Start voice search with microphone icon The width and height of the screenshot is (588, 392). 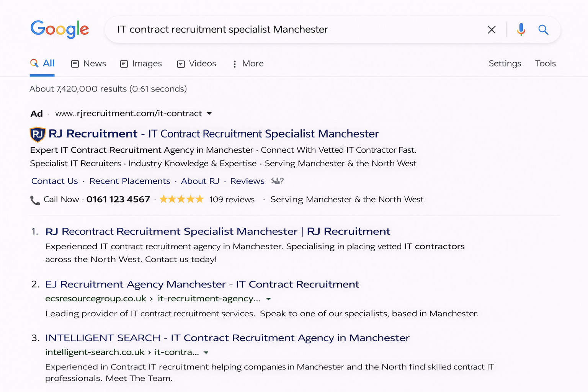pos(521,29)
